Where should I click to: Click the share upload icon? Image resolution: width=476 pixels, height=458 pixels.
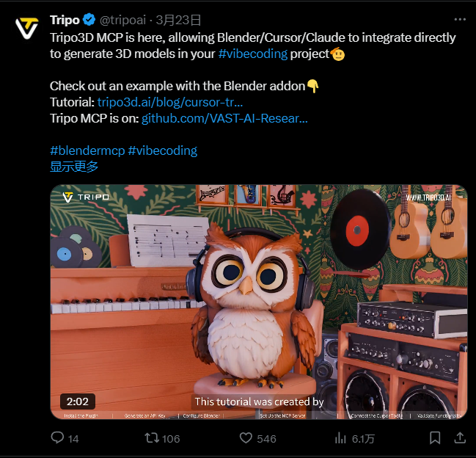pyautogui.click(x=460, y=437)
